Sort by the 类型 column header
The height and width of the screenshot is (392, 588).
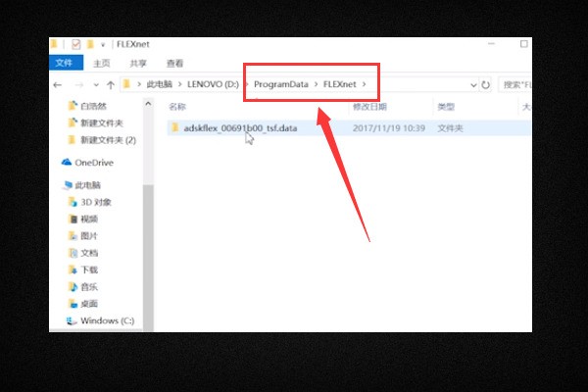coord(446,107)
